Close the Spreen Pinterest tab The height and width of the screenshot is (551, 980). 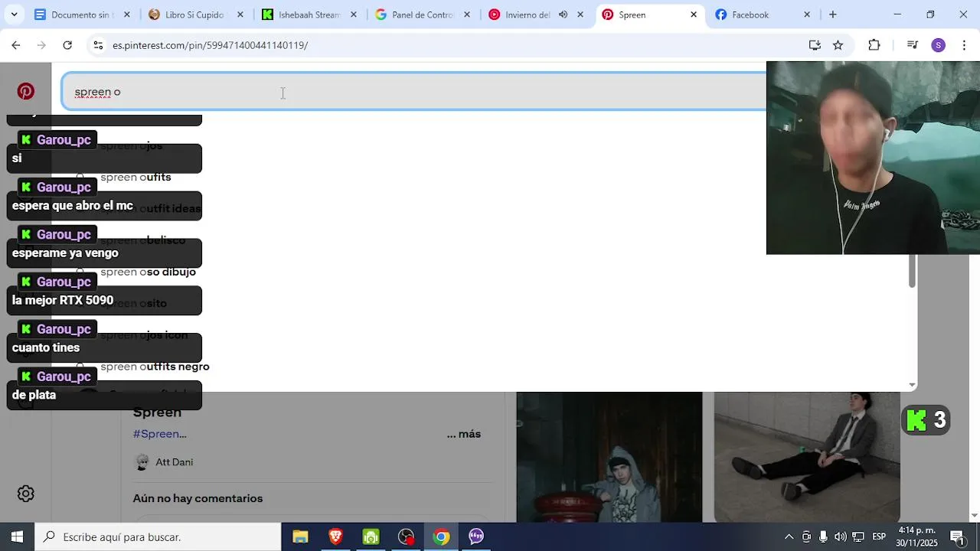[694, 15]
